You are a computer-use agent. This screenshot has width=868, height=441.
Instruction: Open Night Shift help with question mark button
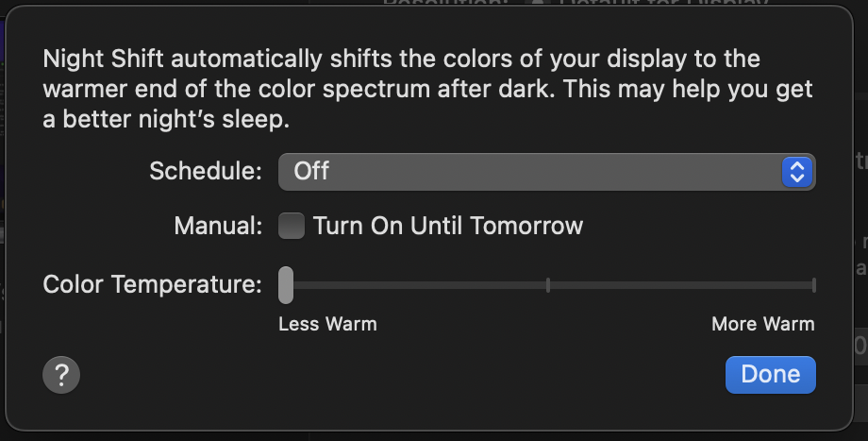point(61,375)
